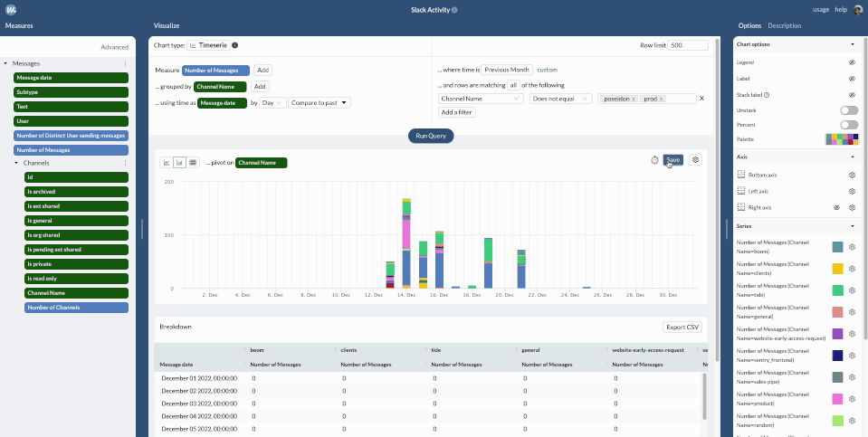Open the Day granularity dropdown

[272, 103]
